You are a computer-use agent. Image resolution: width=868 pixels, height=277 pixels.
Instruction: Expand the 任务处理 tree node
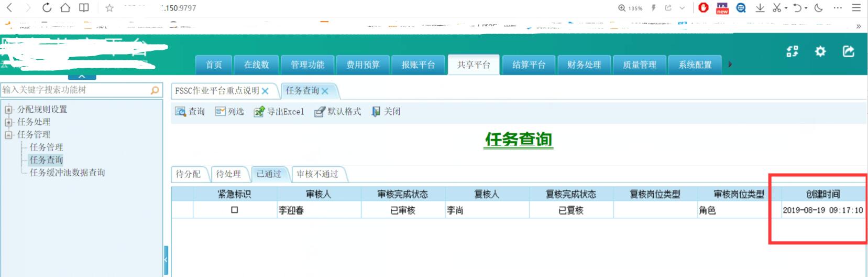click(x=8, y=122)
